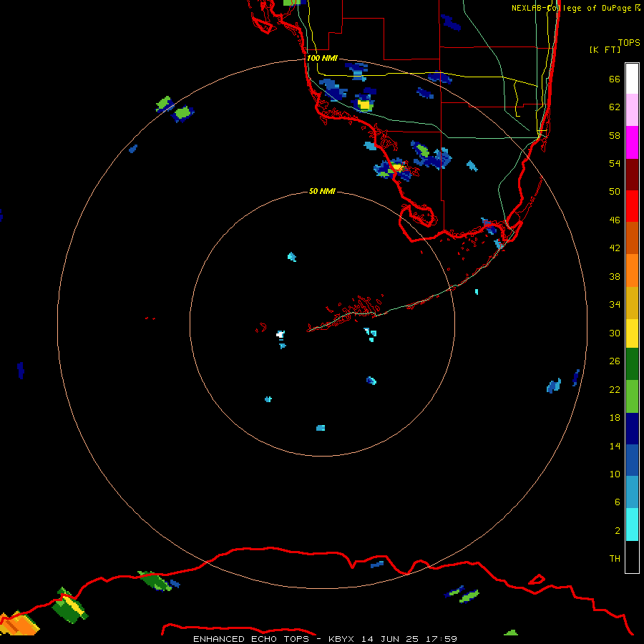Click the KBYX station identifier

tap(341, 639)
